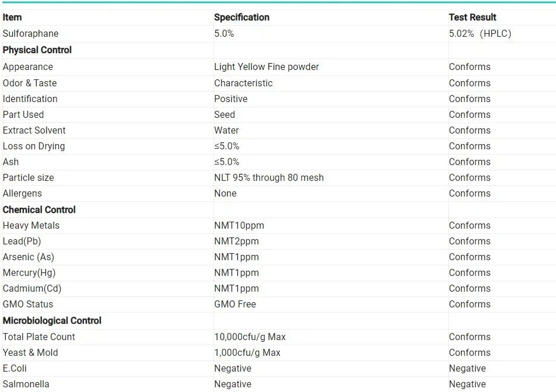Select NLT 95% through 80 mesh cell
The width and height of the screenshot is (556, 392).
click(x=268, y=177)
